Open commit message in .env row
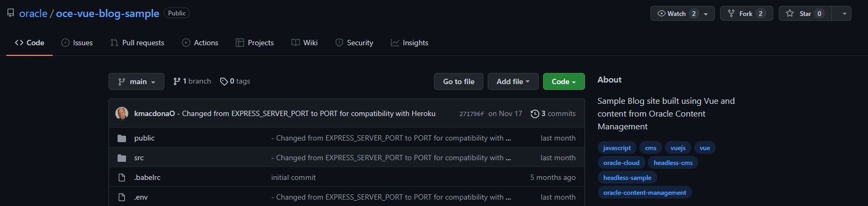The width and height of the screenshot is (868, 206). (391, 197)
